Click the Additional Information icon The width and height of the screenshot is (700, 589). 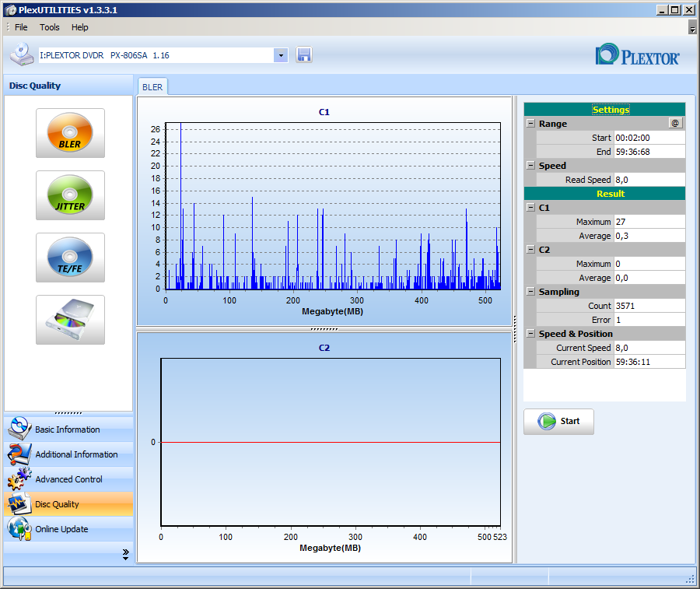coord(19,454)
